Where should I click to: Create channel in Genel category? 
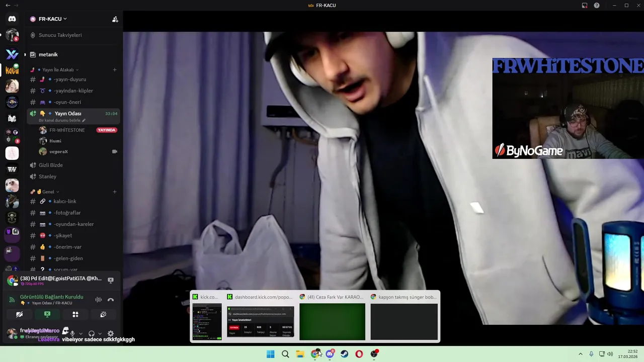[x=115, y=192]
